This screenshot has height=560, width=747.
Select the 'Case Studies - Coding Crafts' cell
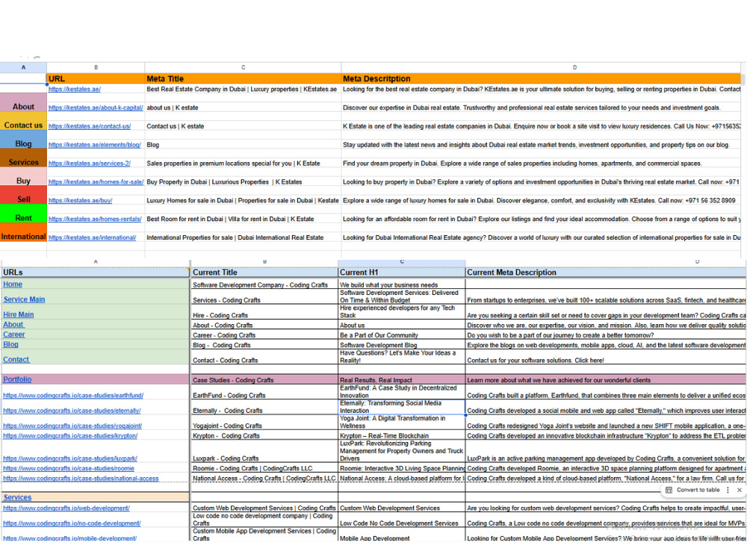click(x=264, y=380)
